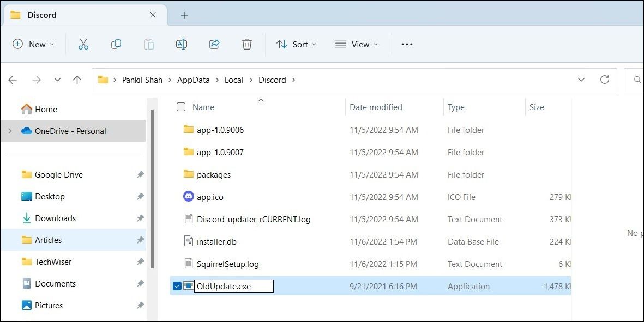Click the Discord app.ico file icon
644x322 pixels.
[x=189, y=197]
